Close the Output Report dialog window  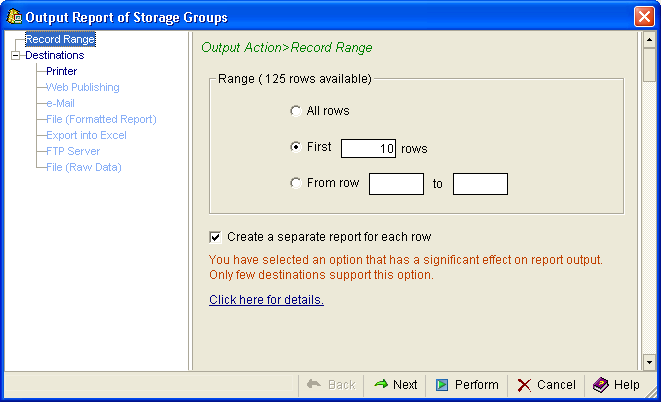pos(644,17)
